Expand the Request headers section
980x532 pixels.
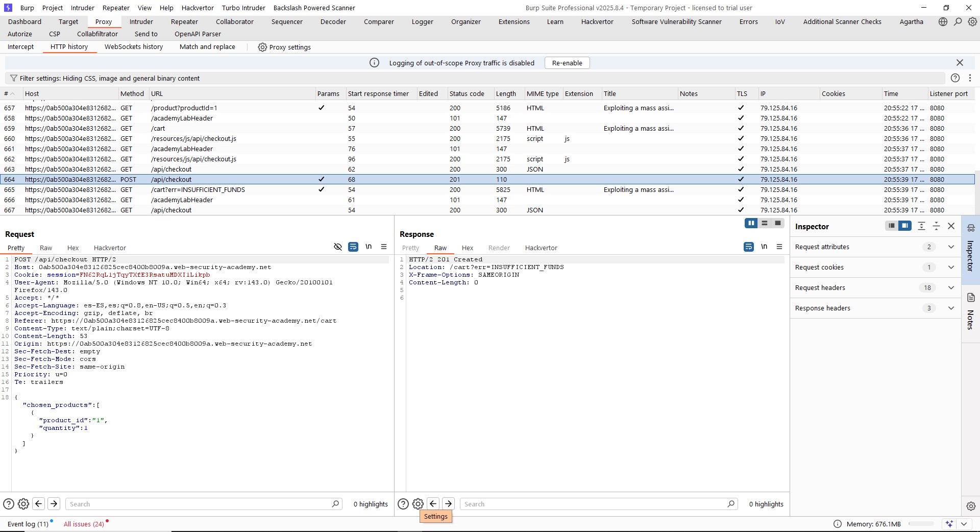click(x=951, y=288)
